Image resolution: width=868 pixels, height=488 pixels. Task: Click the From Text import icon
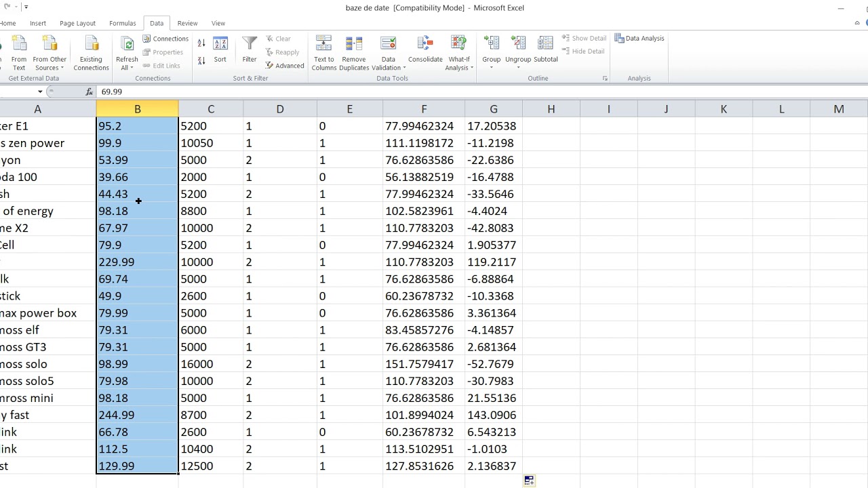[18, 52]
